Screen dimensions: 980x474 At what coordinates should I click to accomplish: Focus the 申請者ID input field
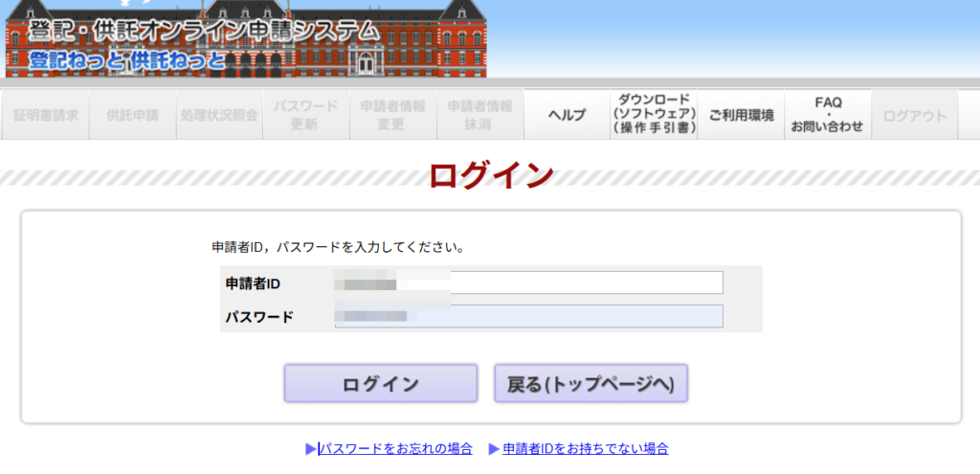(528, 282)
